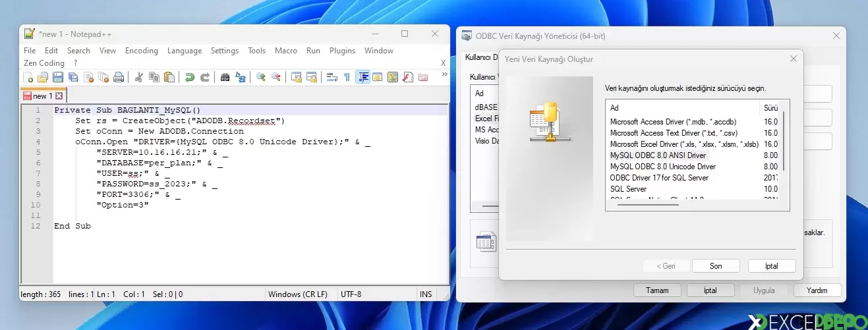Viewport: 868px width, 330px height.
Task: Close the Yeni Veri Kaynağı Oluştur dialog
Action: tap(794, 59)
